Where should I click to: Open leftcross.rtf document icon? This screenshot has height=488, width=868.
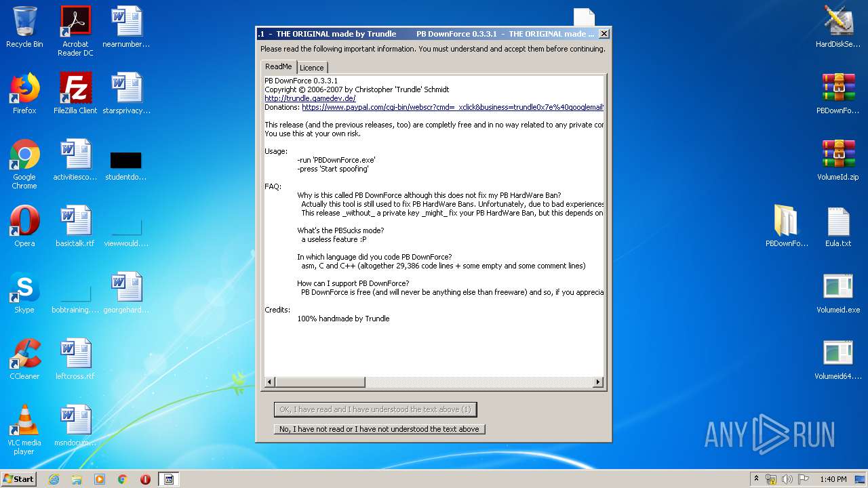coord(75,360)
